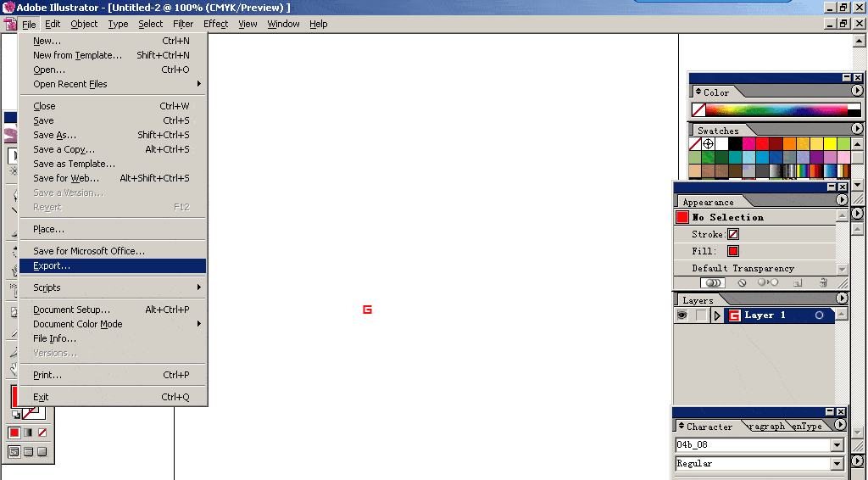Viewport: 868px width, 480px height.
Task: Expand Open Recent Files submenu
Action: click(113, 84)
